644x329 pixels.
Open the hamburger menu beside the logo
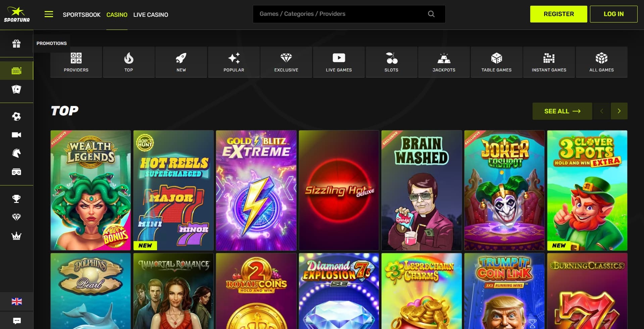[49, 14]
